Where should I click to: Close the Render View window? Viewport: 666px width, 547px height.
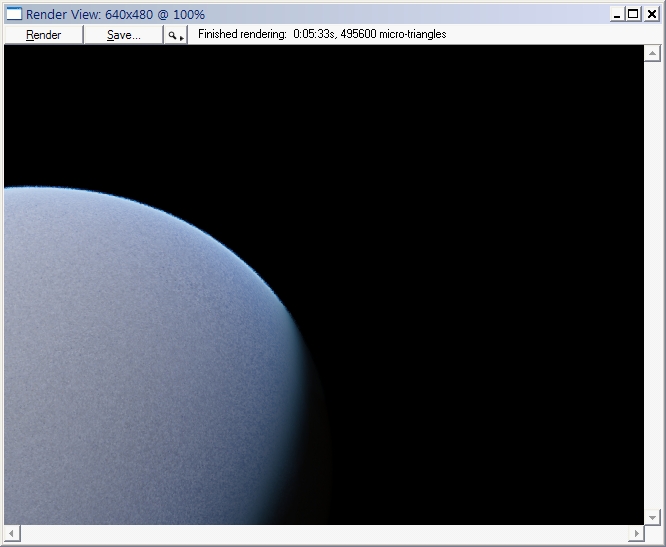click(x=651, y=14)
